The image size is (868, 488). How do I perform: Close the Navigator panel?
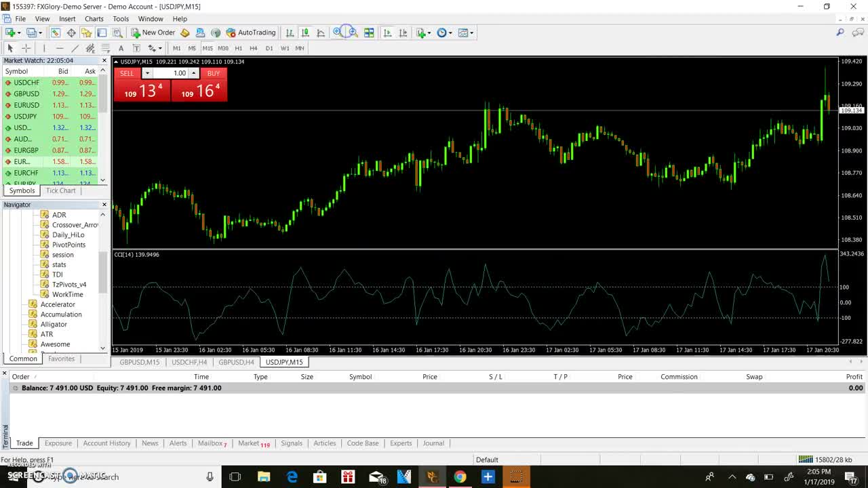pos(104,205)
